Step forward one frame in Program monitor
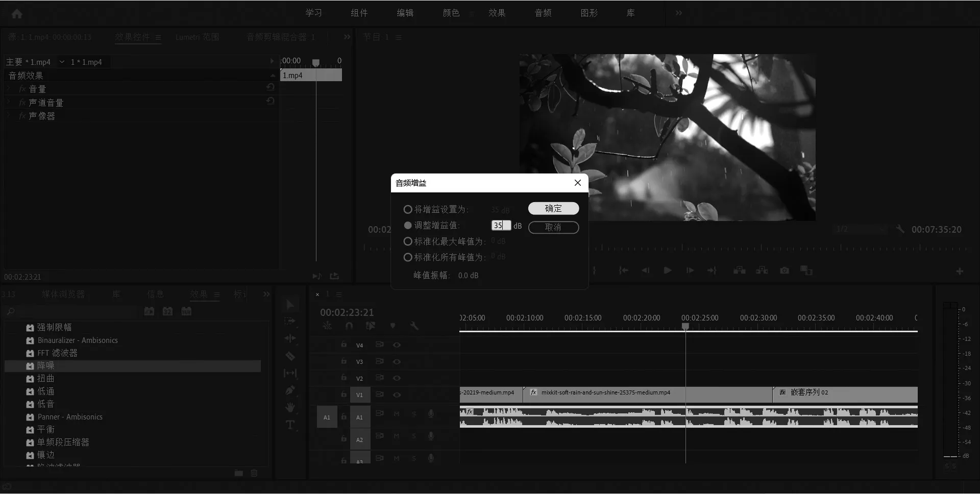 point(690,270)
